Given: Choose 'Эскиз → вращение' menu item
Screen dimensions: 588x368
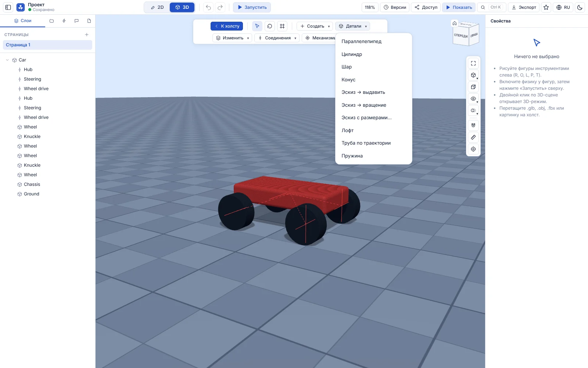Looking at the screenshot, I should coord(374,105).
